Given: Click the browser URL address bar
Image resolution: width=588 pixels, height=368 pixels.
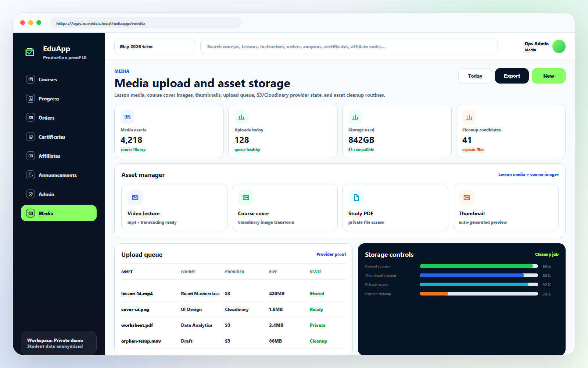Looking at the screenshot, I should pos(146,23).
